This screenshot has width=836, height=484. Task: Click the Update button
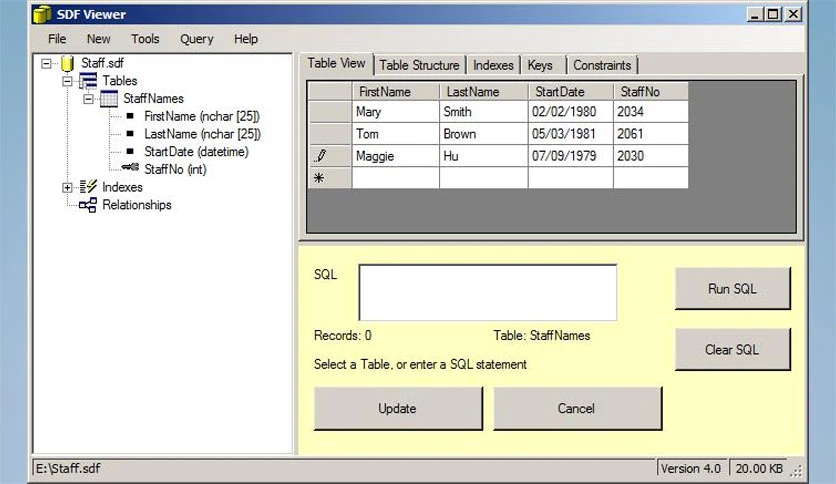point(398,408)
